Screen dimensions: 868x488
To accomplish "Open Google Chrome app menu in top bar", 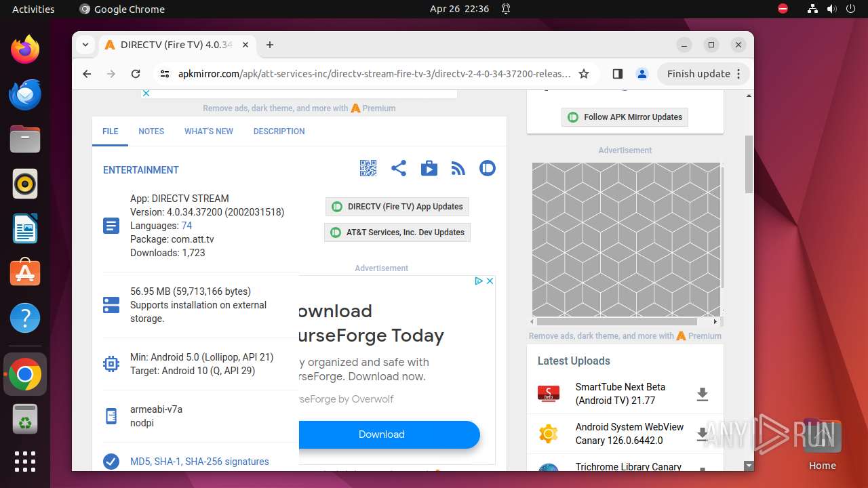I will coord(122,9).
